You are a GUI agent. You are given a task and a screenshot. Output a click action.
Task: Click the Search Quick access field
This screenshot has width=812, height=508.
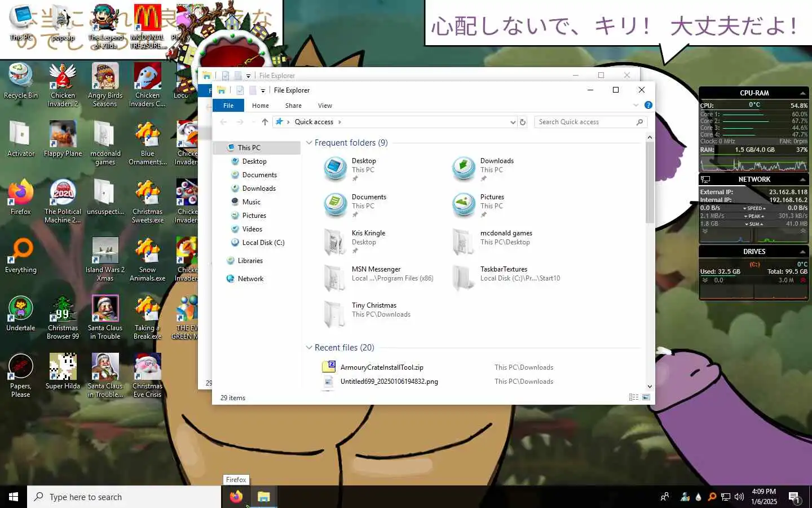[x=590, y=122]
